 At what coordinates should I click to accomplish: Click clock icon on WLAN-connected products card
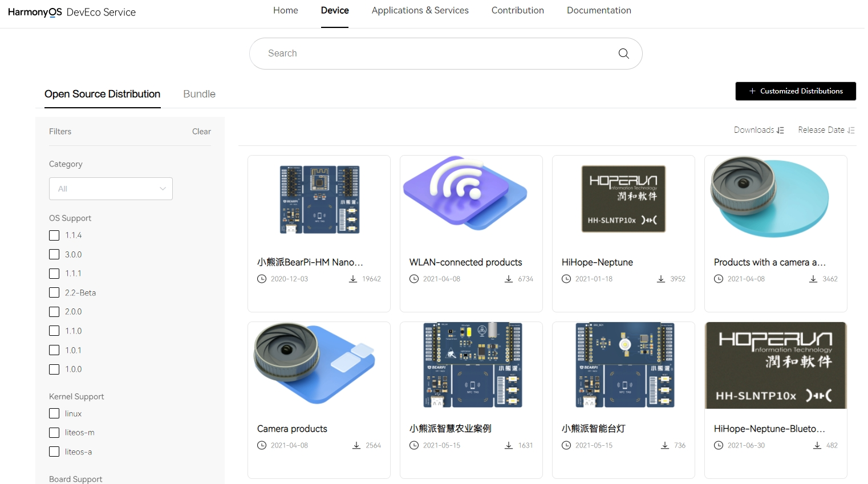tap(414, 279)
